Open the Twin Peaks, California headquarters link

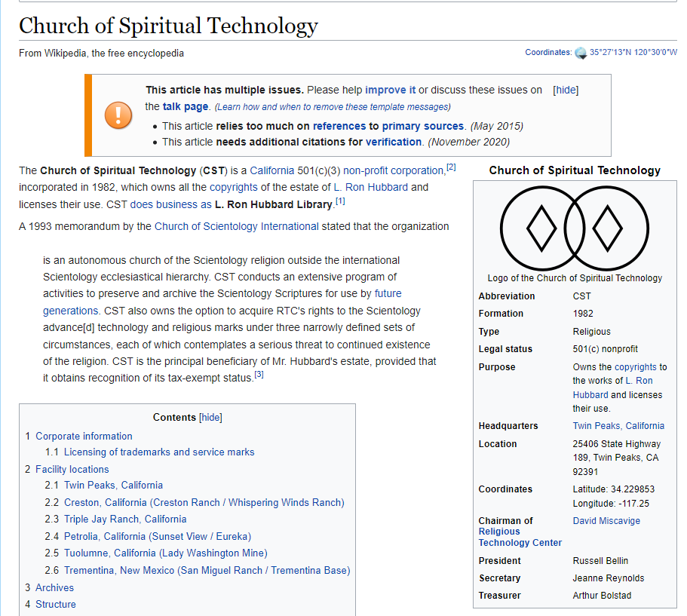618,426
